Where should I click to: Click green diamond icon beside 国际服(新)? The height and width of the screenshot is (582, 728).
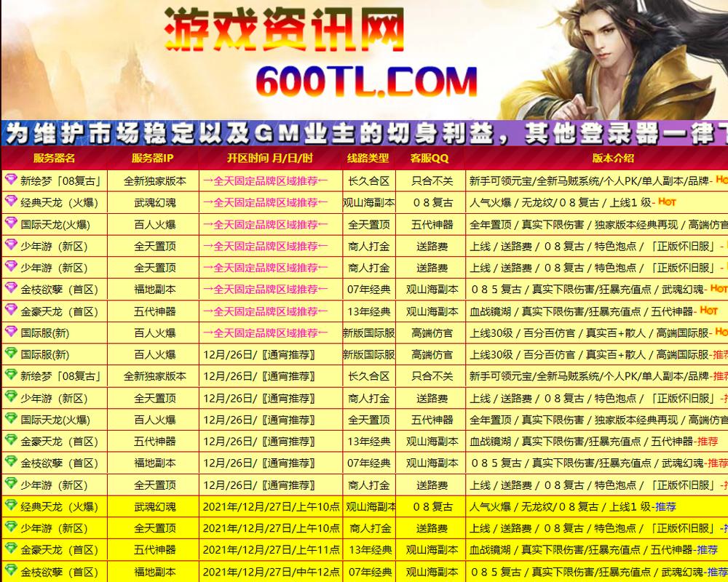tap(11, 353)
